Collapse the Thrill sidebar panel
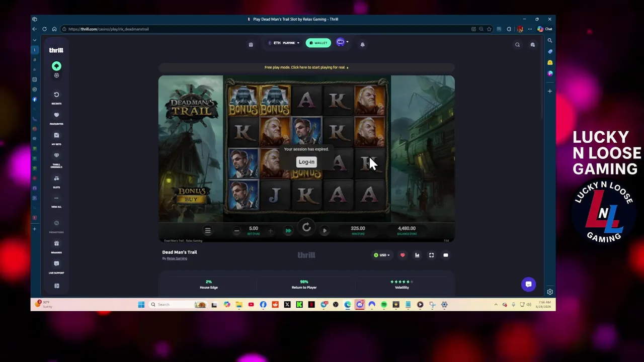644x362 pixels. click(x=57, y=286)
